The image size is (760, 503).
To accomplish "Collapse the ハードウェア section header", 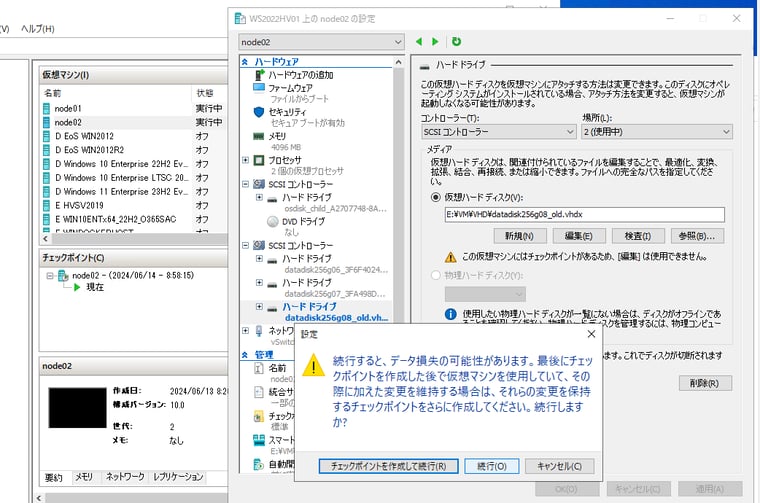I will [x=245, y=62].
